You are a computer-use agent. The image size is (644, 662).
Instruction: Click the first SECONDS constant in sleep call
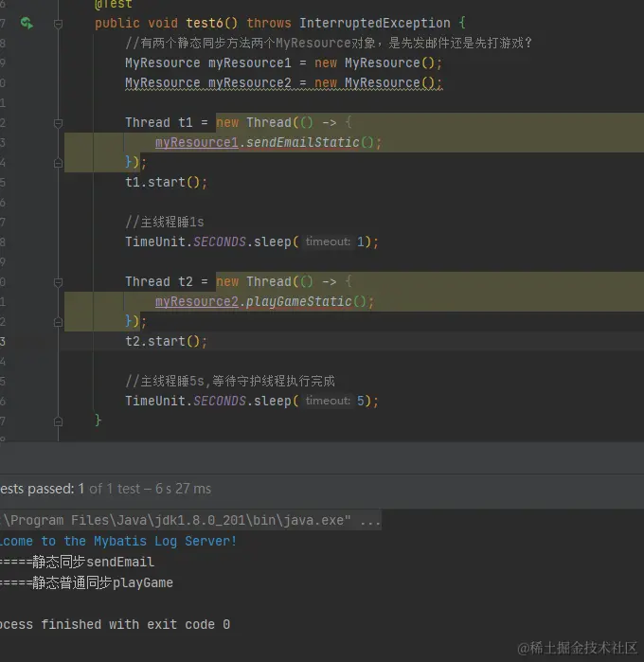[x=219, y=242]
